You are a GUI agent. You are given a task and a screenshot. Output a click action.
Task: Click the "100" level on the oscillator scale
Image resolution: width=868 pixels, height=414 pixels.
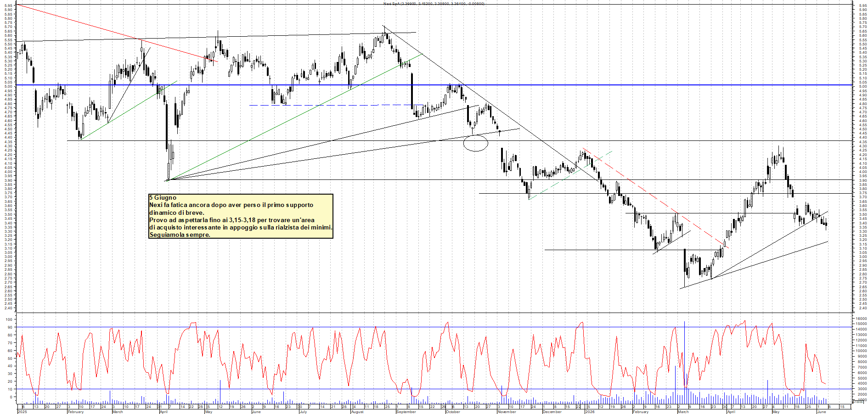pyautogui.click(x=9, y=319)
